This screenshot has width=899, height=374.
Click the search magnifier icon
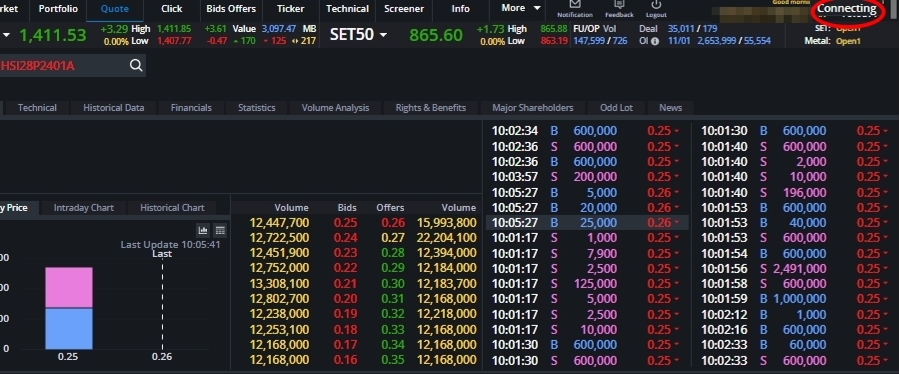coord(136,65)
